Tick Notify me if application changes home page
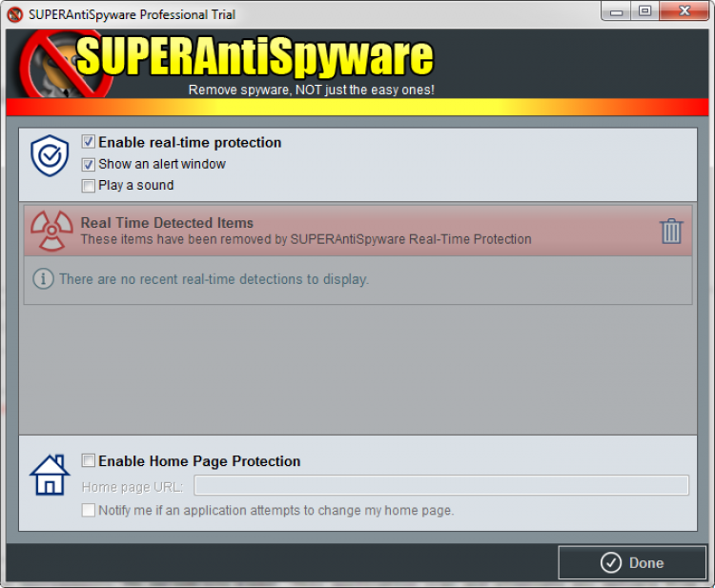Viewport: 715px width, 588px height. pos(89,510)
